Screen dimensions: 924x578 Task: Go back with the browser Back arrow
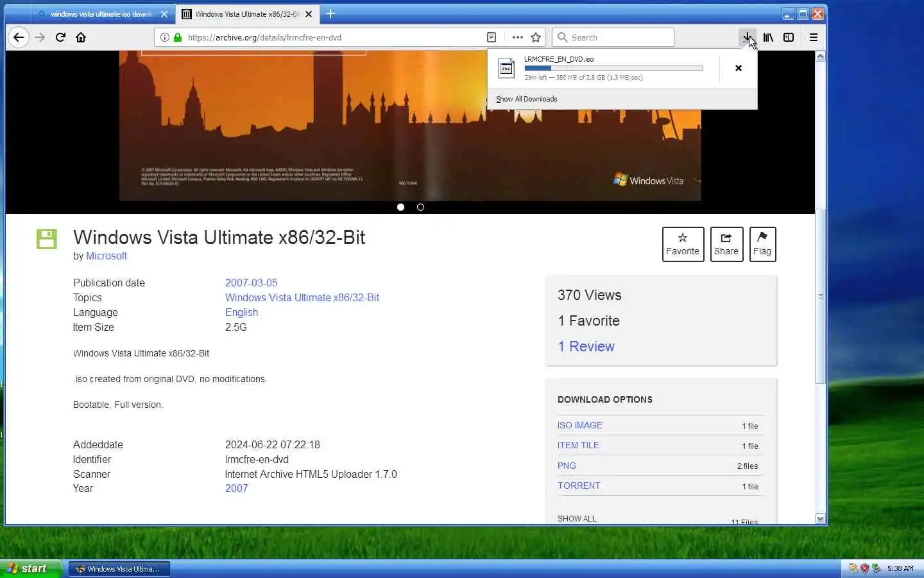(19, 37)
